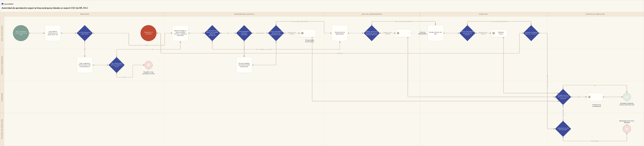Select diamond 'aprobación del jefe de departamento?'
The width and height of the screenshot is (644, 146).
pos(372,33)
